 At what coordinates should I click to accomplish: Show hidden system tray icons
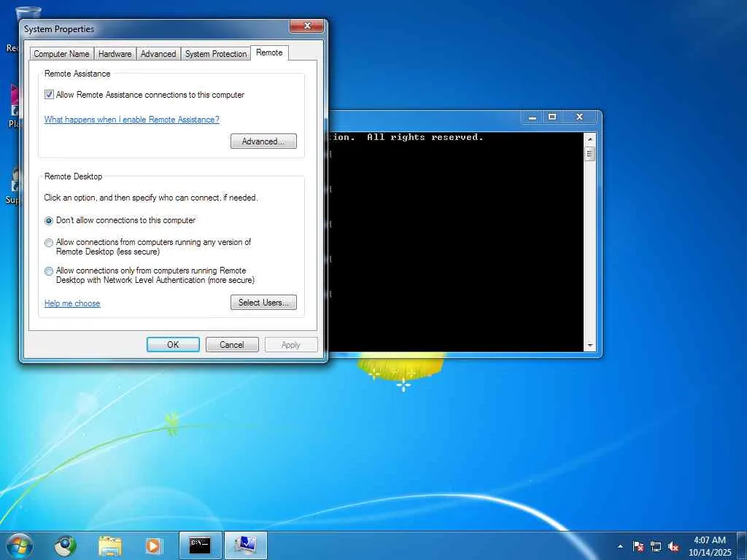pos(620,546)
